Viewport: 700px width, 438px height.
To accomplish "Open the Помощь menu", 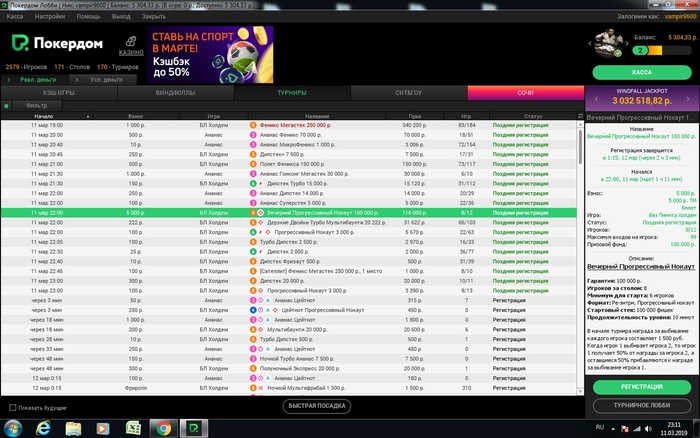I will 88,17.
